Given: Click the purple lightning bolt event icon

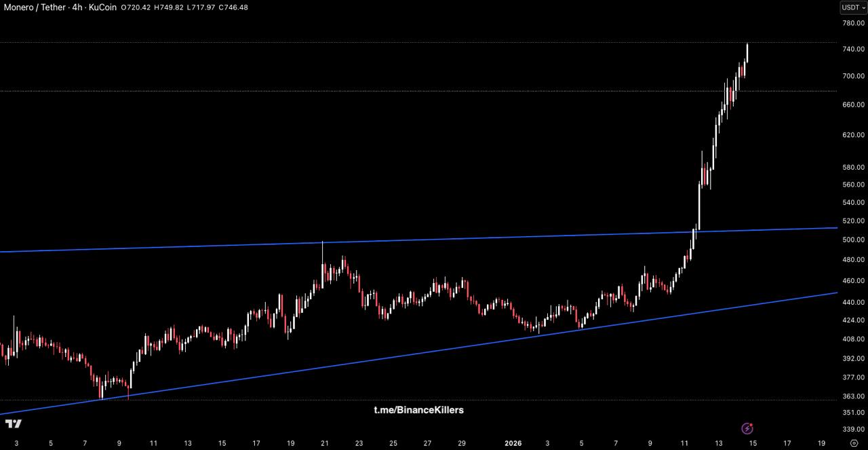Looking at the screenshot, I should coord(747,428).
